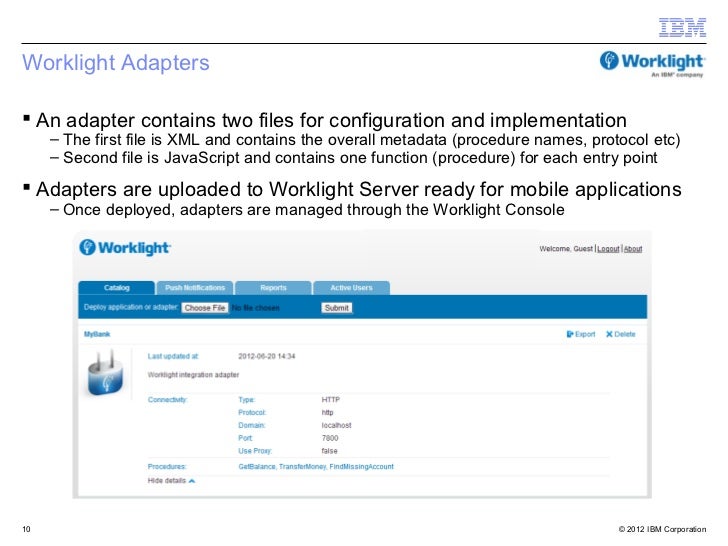Image resolution: width=728 pixels, height=546 pixels.
Task: Click the 'Welcome, Guest' text
Action: click(x=566, y=249)
